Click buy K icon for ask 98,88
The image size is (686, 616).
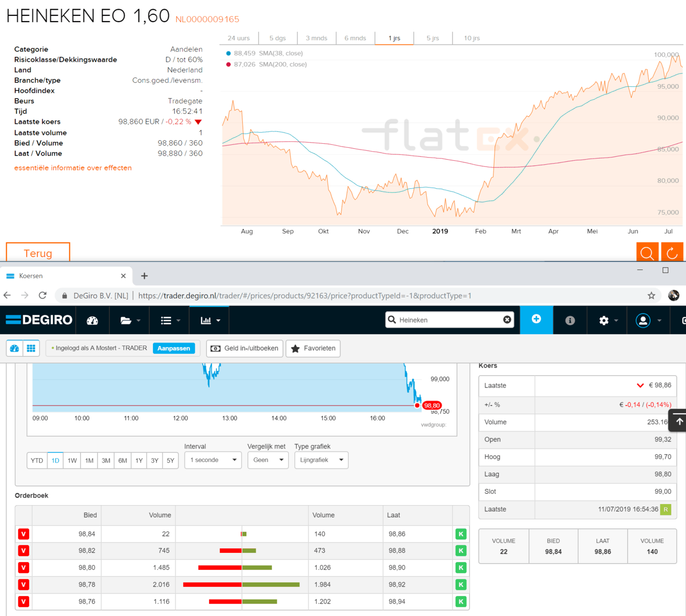point(461,551)
